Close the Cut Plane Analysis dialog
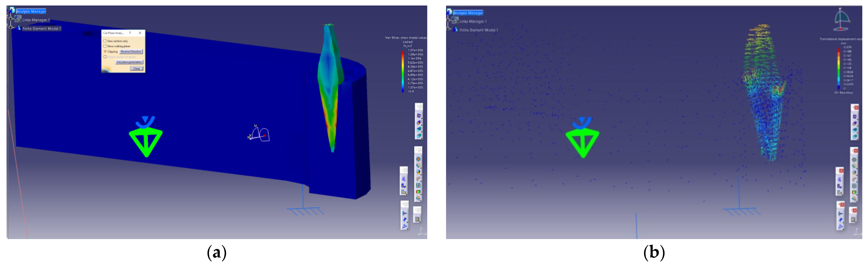 click(x=136, y=68)
